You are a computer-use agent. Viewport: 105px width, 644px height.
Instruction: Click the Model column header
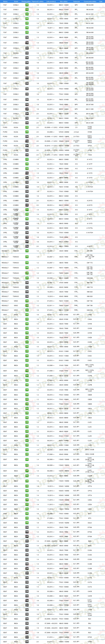(16, 1)
